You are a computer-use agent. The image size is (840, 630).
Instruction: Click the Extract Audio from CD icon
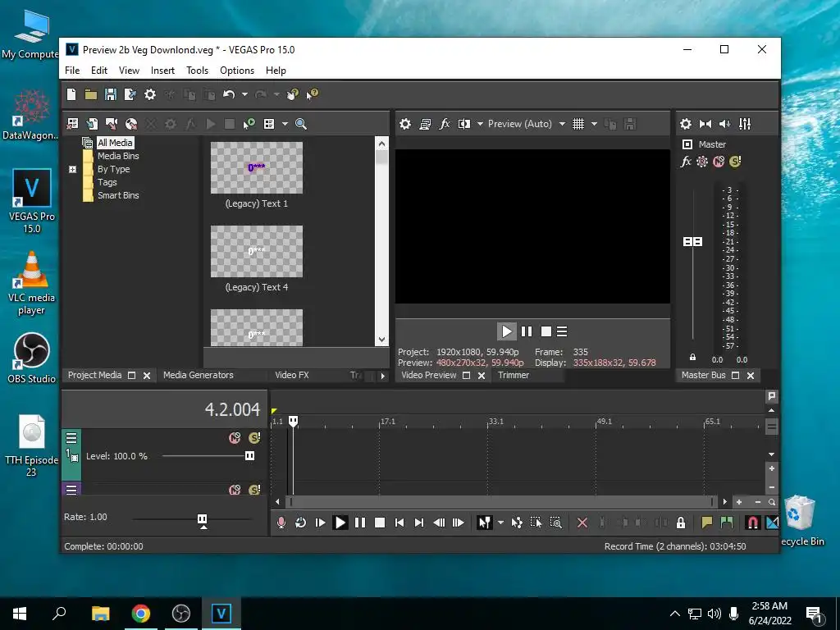coord(131,124)
